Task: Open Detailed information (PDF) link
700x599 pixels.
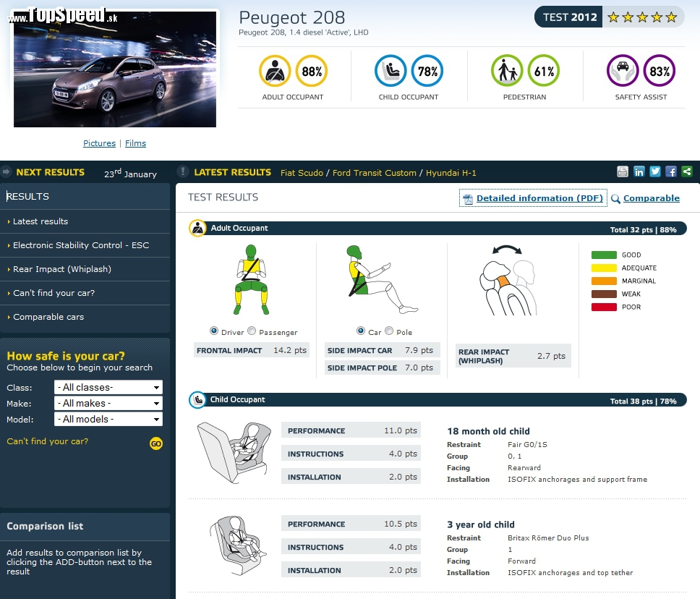Action: [x=539, y=198]
